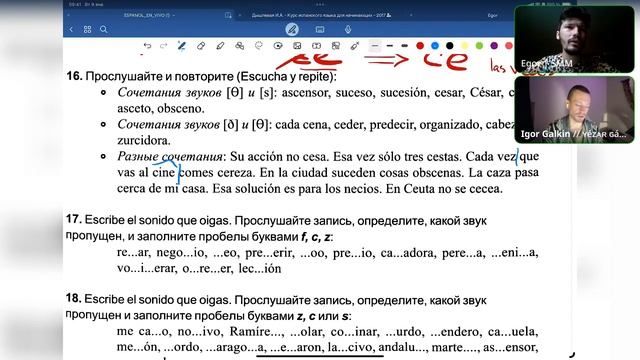Choose the medium stroke width
The height and width of the screenshot is (360, 640).
click(x=389, y=46)
